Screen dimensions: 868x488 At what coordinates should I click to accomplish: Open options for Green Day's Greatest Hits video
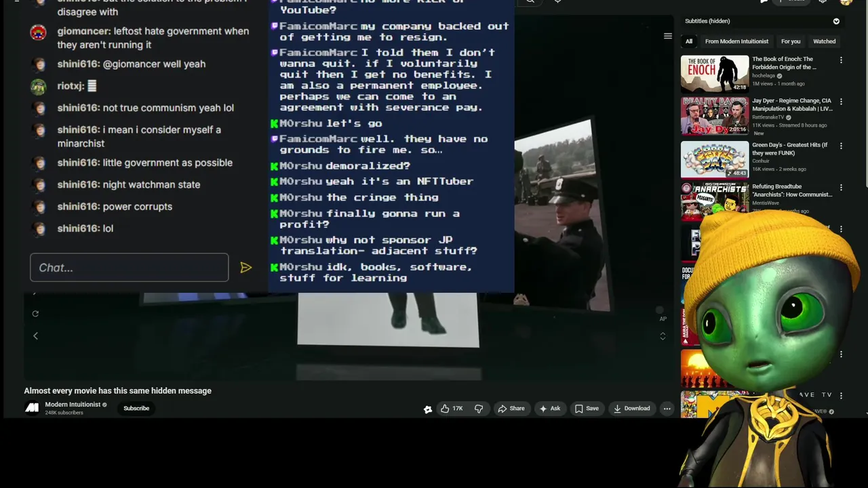click(x=842, y=146)
